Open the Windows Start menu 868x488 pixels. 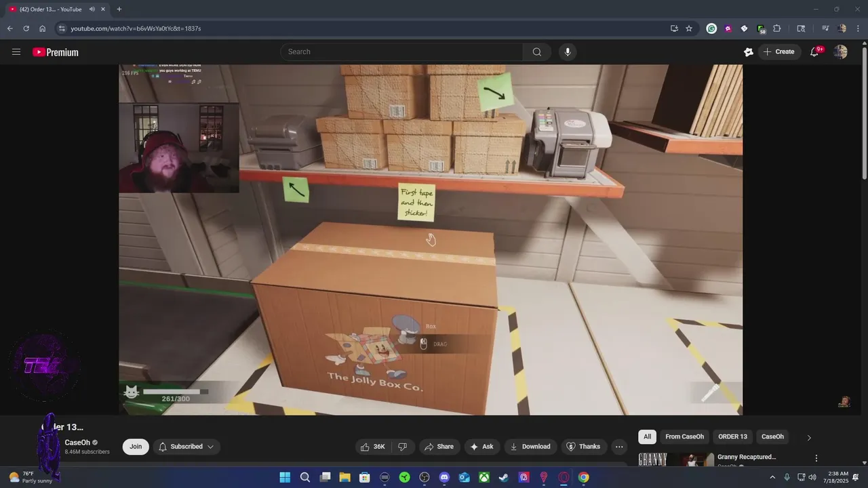pyautogui.click(x=285, y=477)
